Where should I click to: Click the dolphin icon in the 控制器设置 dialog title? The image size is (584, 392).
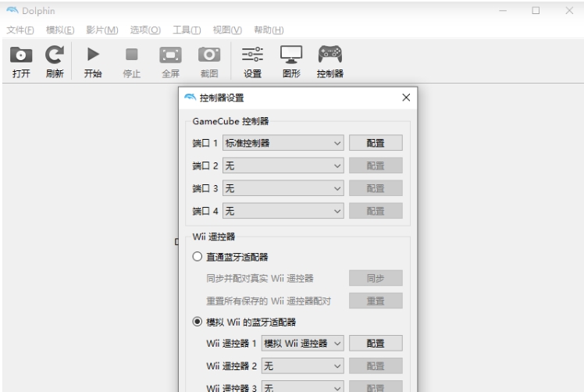tap(190, 98)
